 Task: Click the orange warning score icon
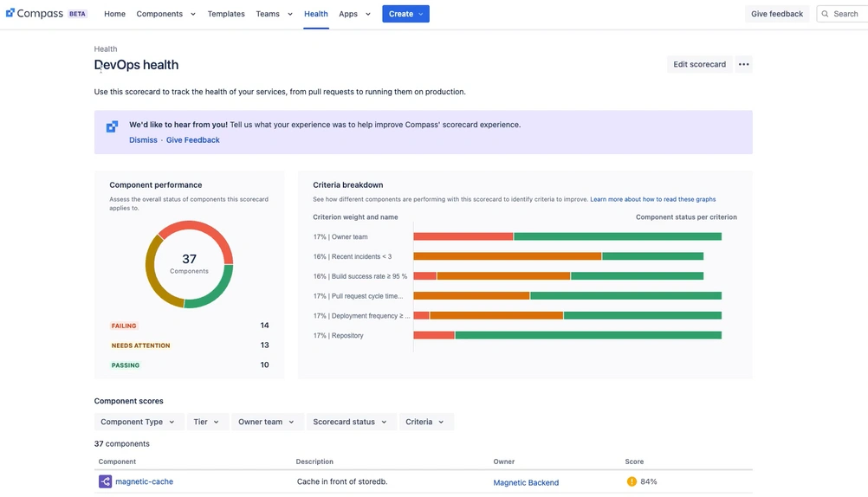tap(632, 481)
